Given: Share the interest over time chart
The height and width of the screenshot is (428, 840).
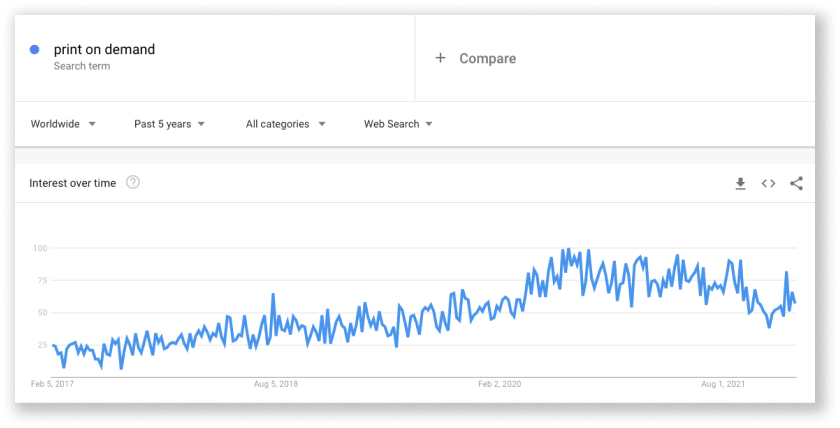Looking at the screenshot, I should [796, 183].
